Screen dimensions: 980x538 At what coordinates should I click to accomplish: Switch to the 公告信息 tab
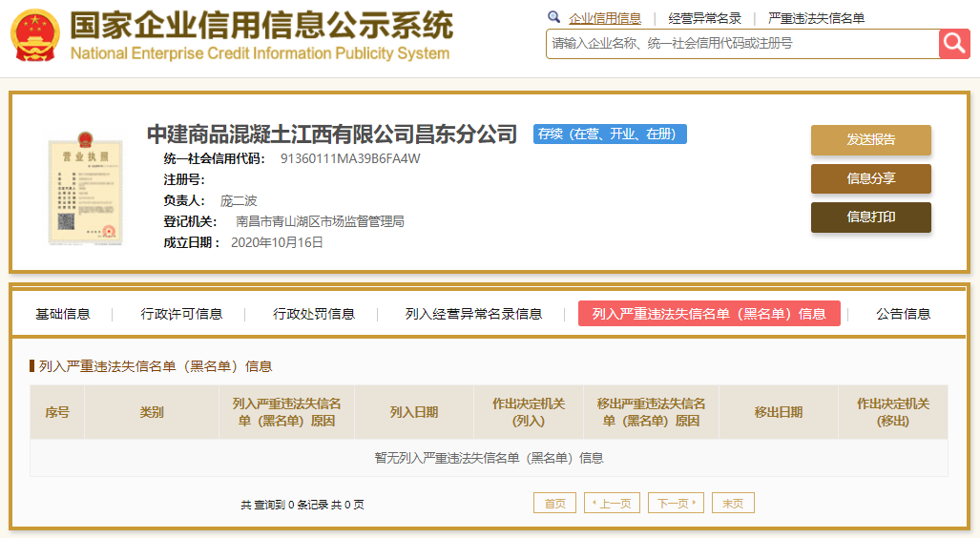903,314
